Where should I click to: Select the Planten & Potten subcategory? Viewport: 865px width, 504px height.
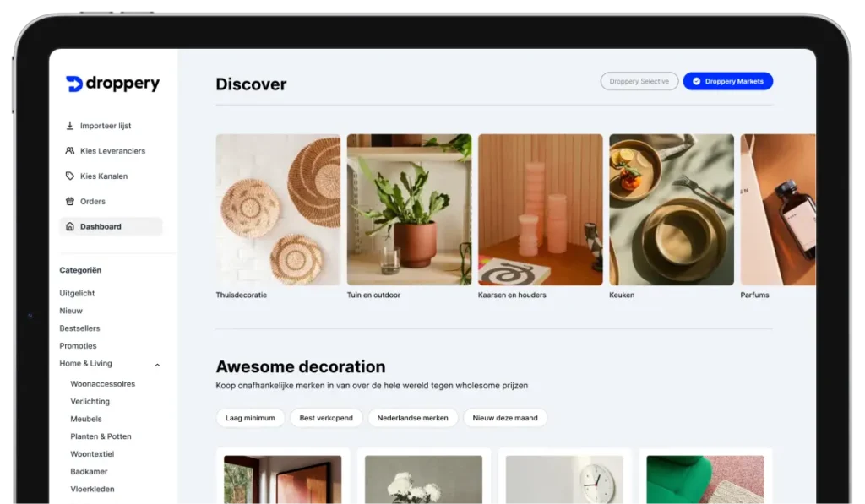[x=101, y=436]
